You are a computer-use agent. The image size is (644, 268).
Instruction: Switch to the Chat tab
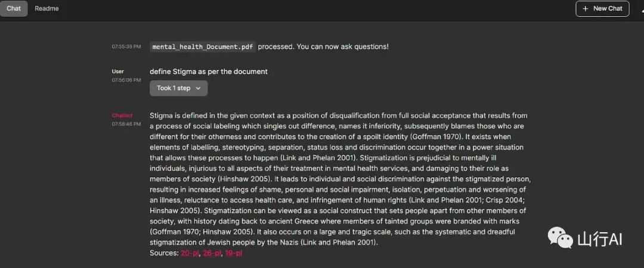(x=14, y=8)
